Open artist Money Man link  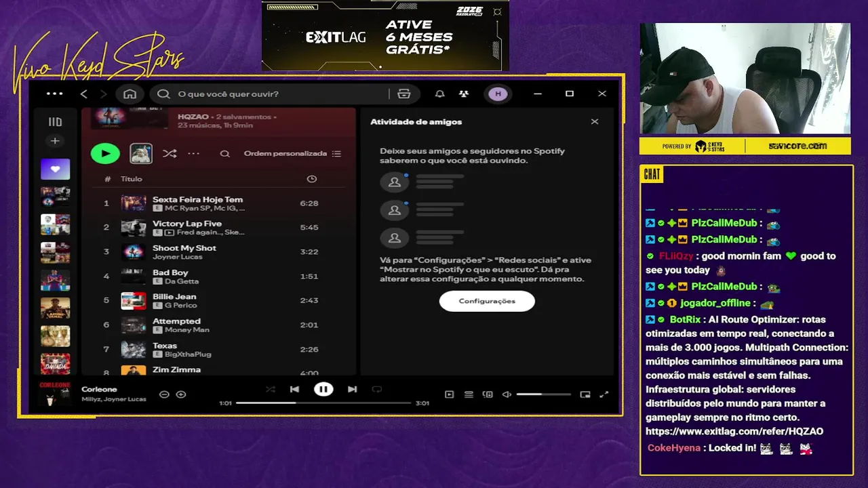[x=187, y=330]
